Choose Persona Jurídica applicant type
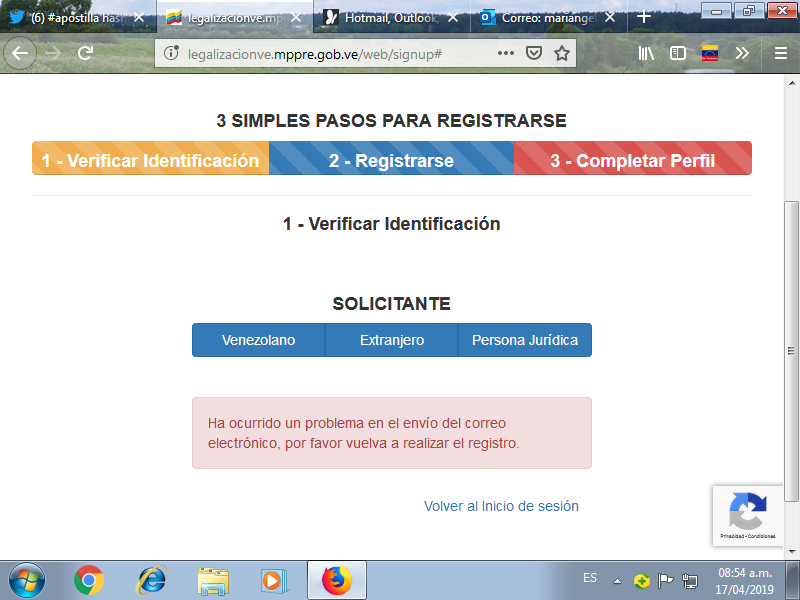This screenshot has width=800, height=600. click(525, 340)
